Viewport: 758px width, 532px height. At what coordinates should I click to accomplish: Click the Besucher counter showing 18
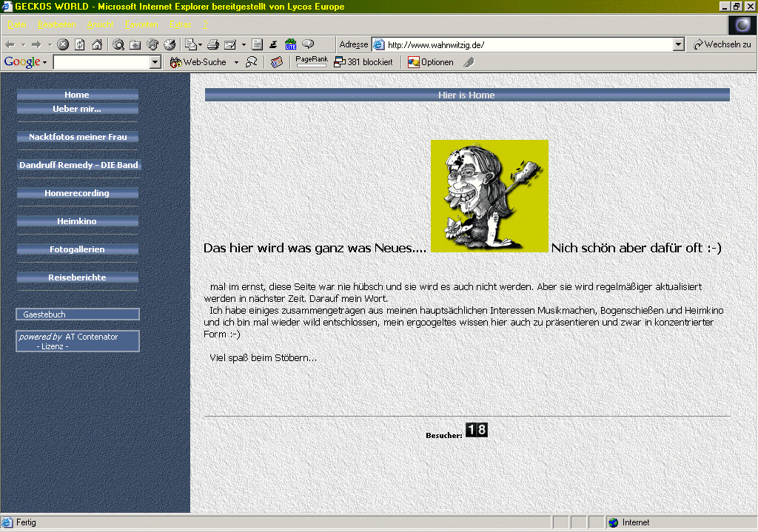point(477,430)
